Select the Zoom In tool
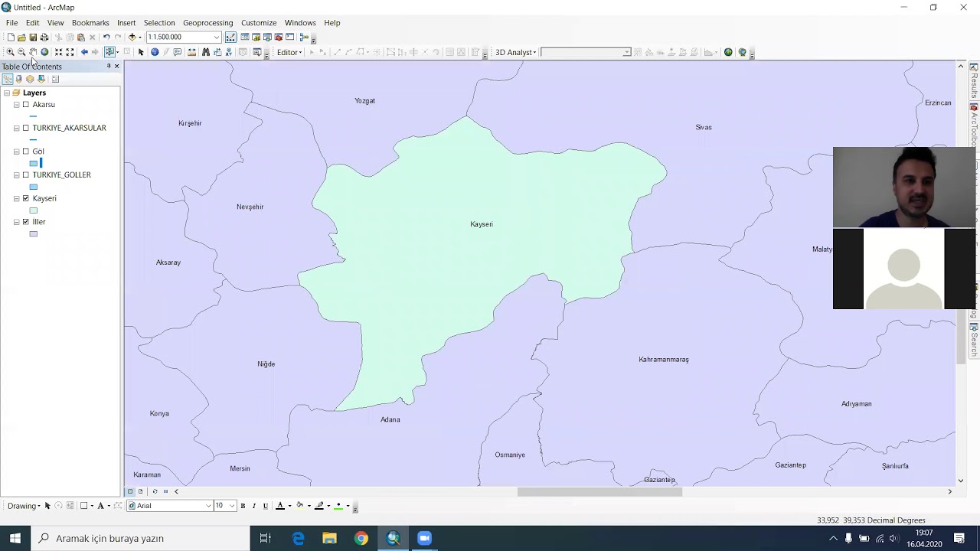This screenshot has width=980, height=551. (10, 52)
